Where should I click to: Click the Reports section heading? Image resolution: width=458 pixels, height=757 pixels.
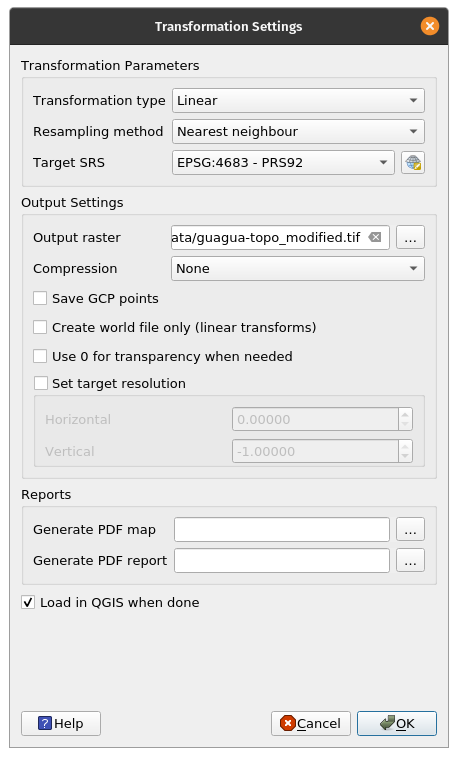46,494
